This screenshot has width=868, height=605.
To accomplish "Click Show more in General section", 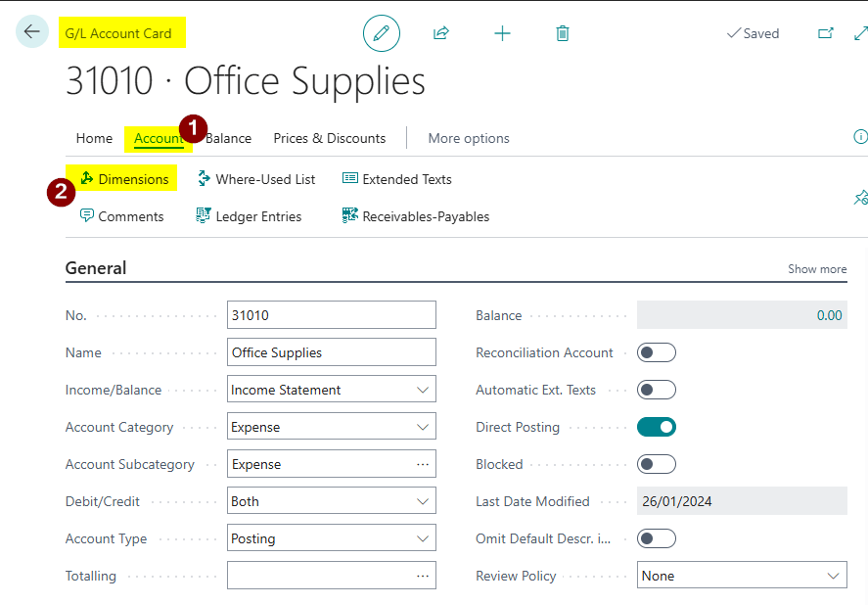I will click(817, 269).
